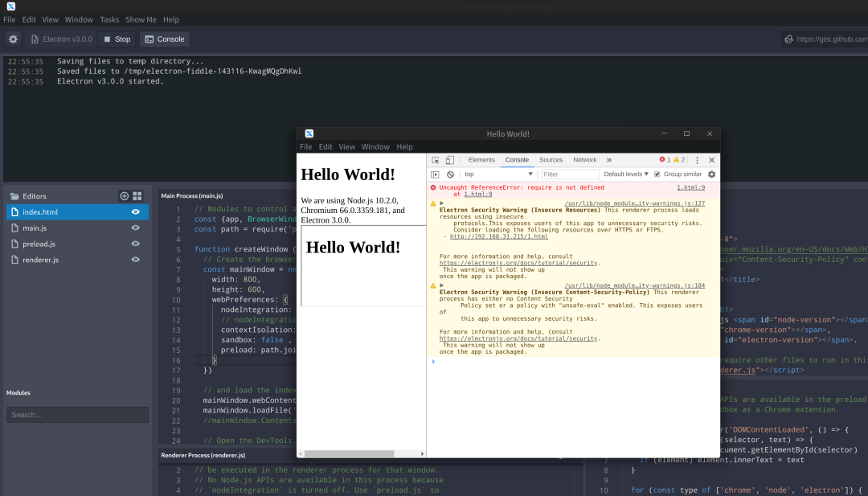Reset editor layout with grid icon

[137, 196]
